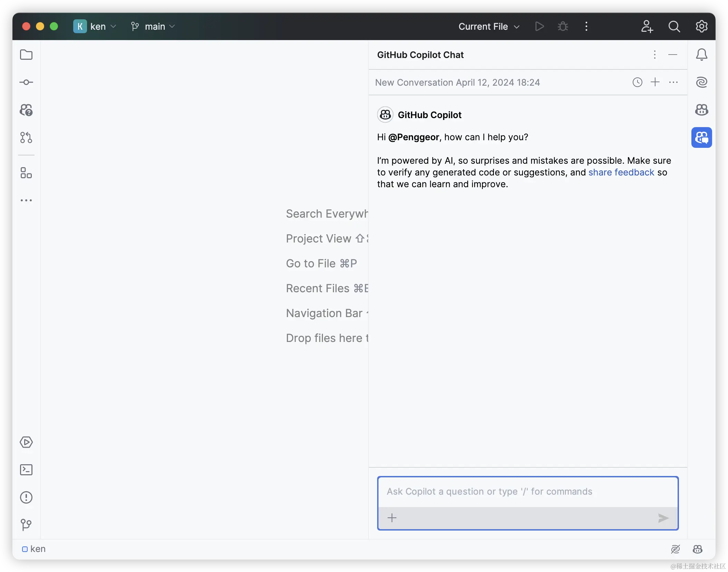Focus the Ask Copilot question input
The image size is (728, 572).
[x=528, y=492]
